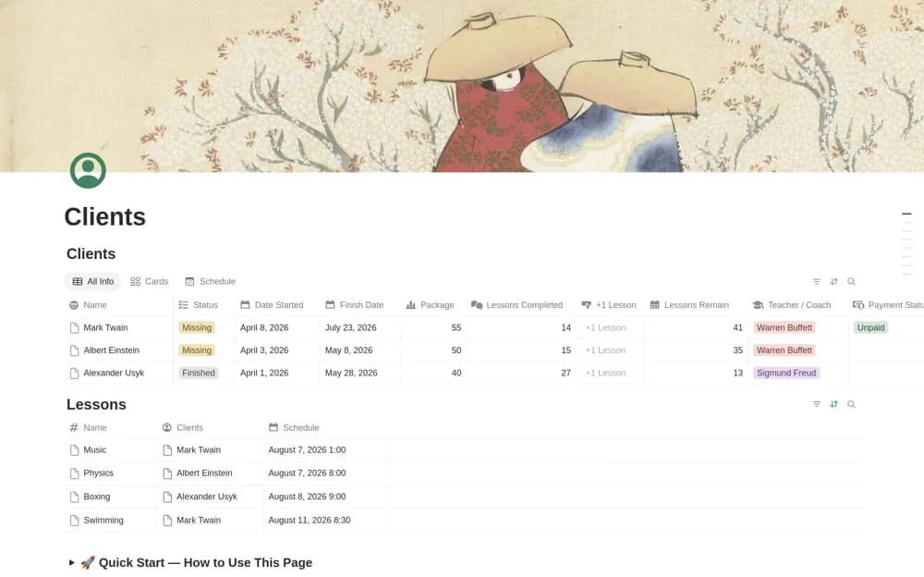Image resolution: width=924 pixels, height=577 pixels.
Task: Click +1 Lesson button for Alexander Usyk
Action: click(x=605, y=373)
